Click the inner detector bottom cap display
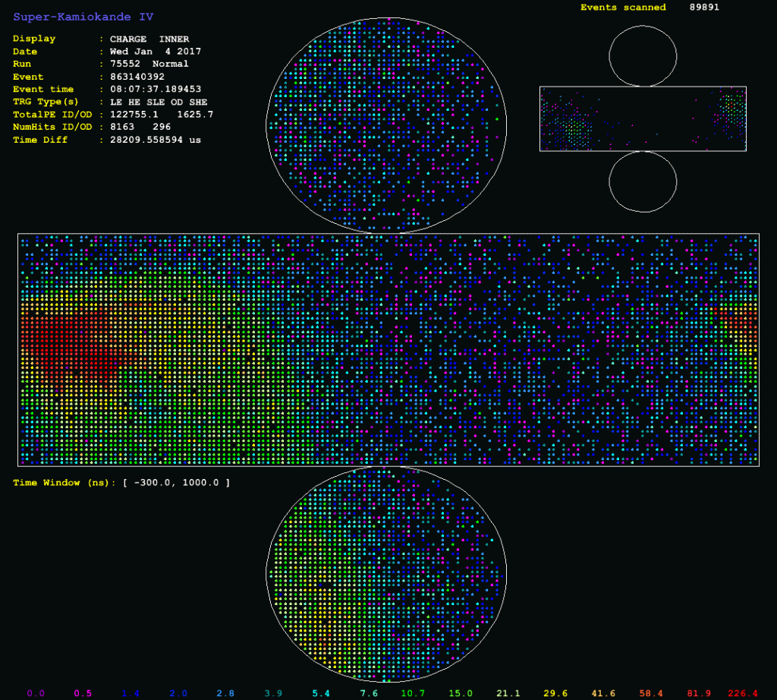 tap(386, 574)
